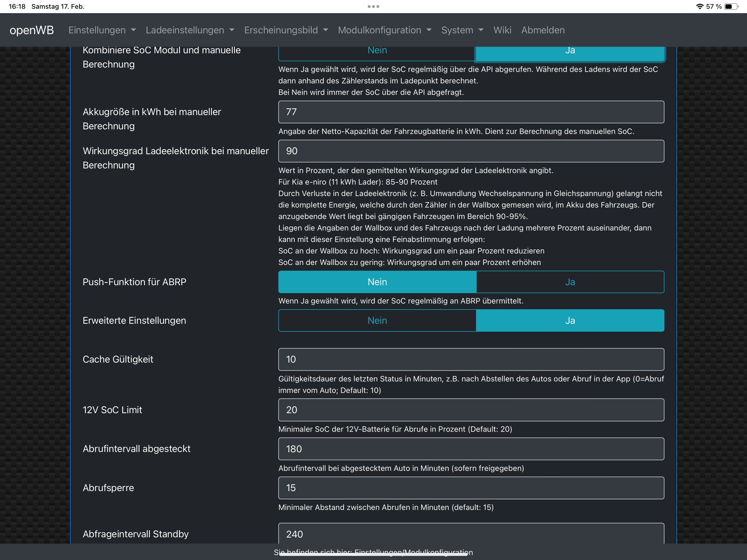Tap the battery indicator icon

coord(731,6)
